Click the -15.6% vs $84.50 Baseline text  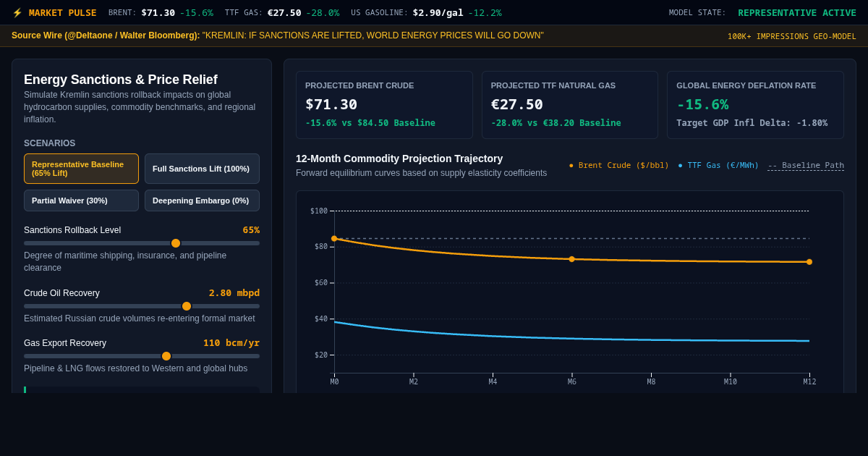point(370,123)
